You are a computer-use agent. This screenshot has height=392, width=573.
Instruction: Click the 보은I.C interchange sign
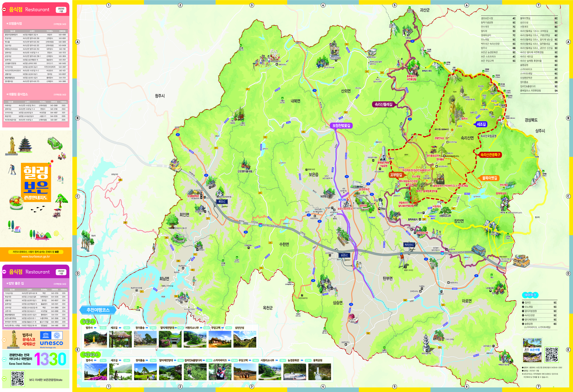click(344, 255)
